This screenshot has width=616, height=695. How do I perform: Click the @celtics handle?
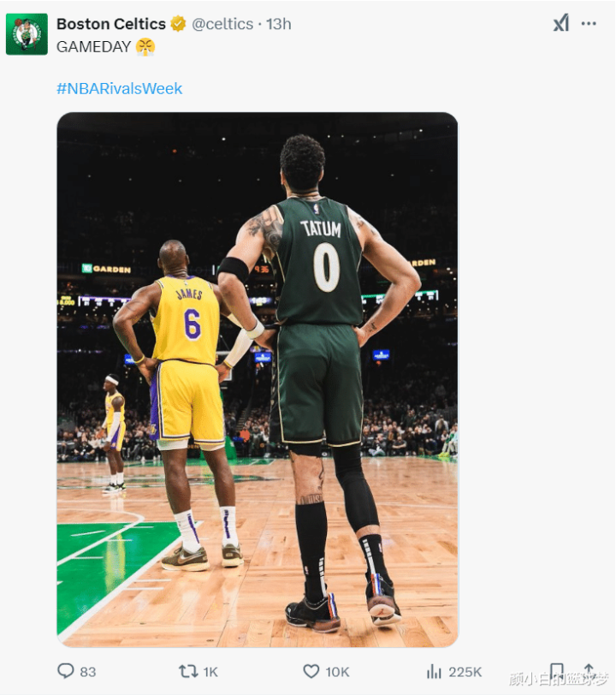(222, 24)
